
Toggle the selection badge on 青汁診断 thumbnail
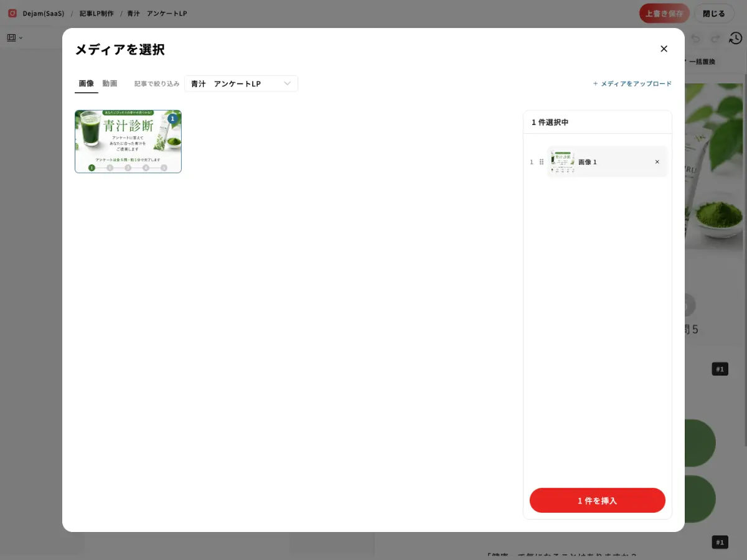point(172,119)
